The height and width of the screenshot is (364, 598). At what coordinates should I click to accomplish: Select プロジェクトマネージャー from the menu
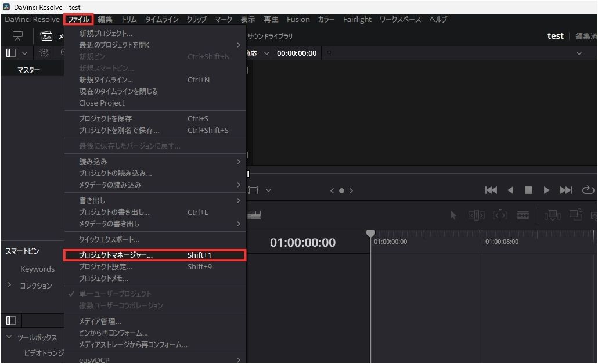coord(122,255)
